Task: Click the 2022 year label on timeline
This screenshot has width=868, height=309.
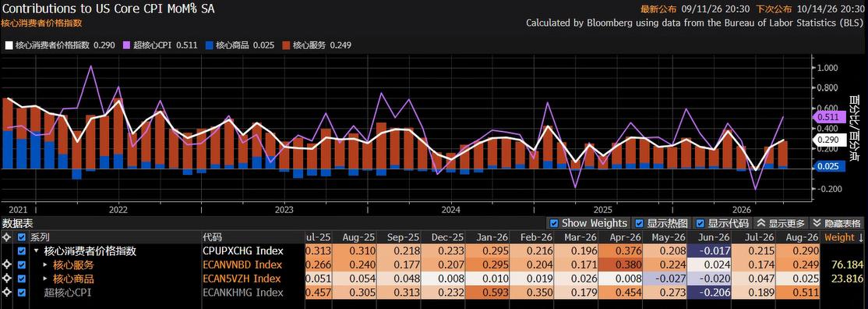Action: click(118, 210)
